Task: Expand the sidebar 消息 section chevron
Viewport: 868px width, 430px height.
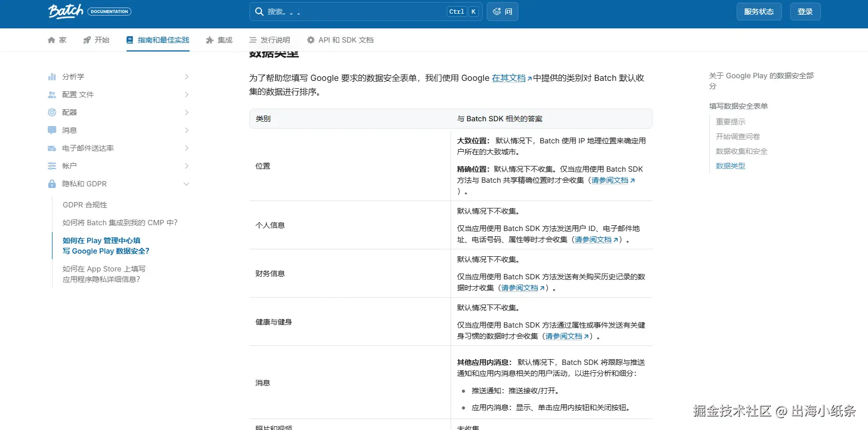Action: tap(186, 130)
